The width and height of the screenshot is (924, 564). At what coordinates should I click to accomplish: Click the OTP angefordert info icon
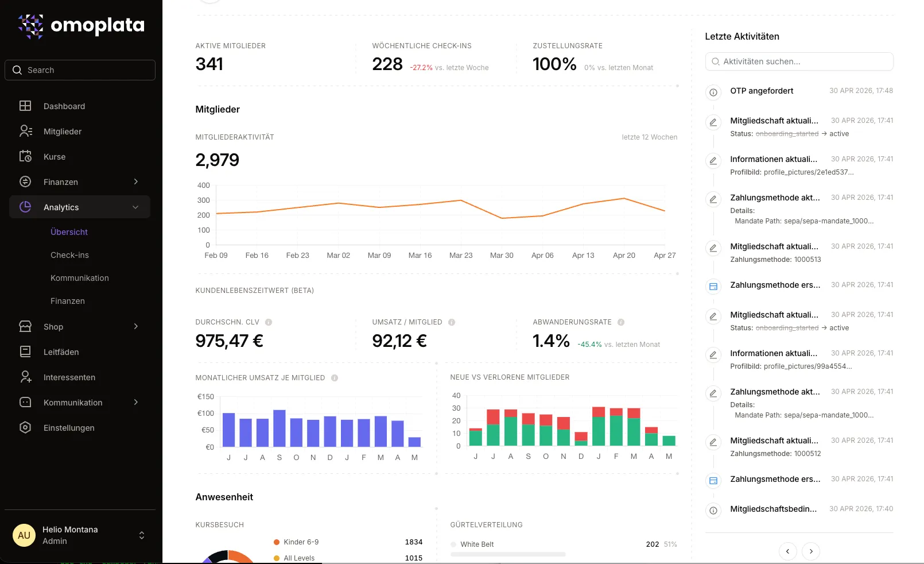coord(713,92)
